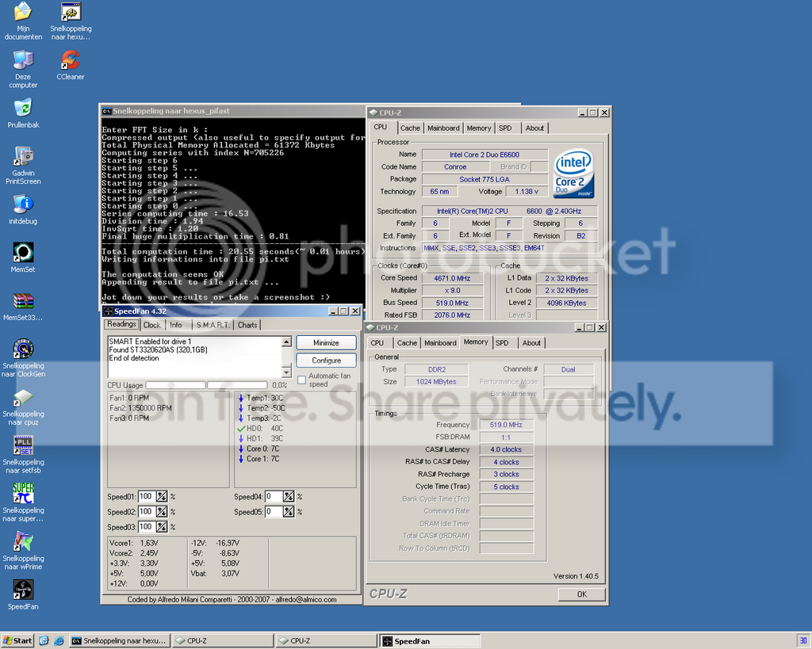Open the MemSet desktop icon

pos(23,258)
